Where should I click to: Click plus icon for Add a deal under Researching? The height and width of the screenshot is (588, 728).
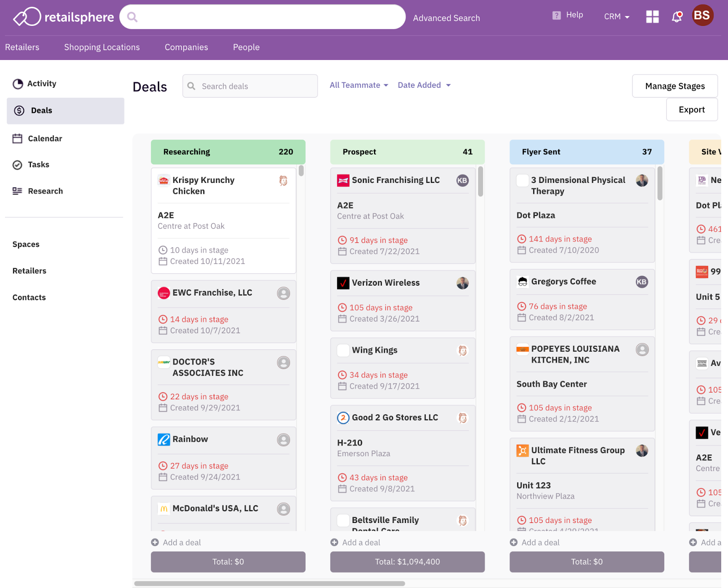pyautogui.click(x=155, y=543)
